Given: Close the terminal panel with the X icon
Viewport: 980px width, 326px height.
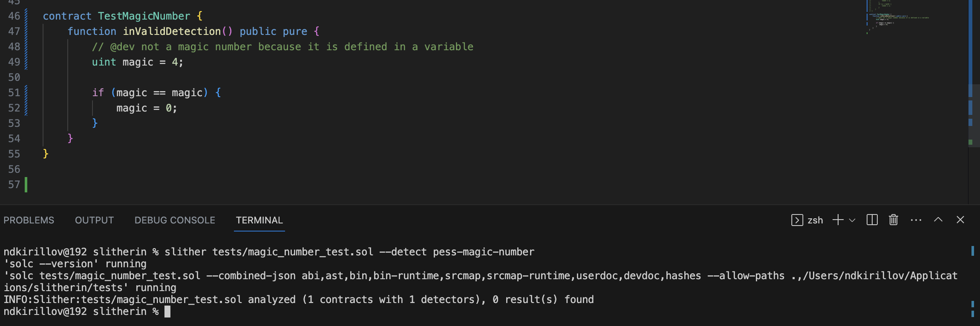Looking at the screenshot, I should pos(961,220).
